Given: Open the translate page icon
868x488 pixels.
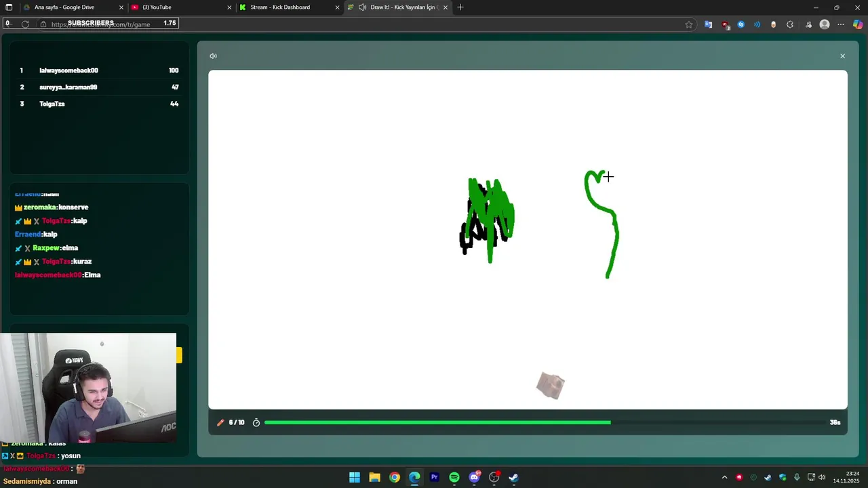Looking at the screenshot, I should pyautogui.click(x=708, y=24).
